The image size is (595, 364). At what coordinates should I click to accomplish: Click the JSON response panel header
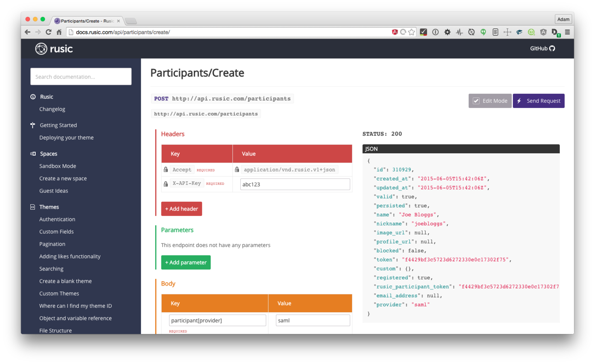[x=461, y=149]
